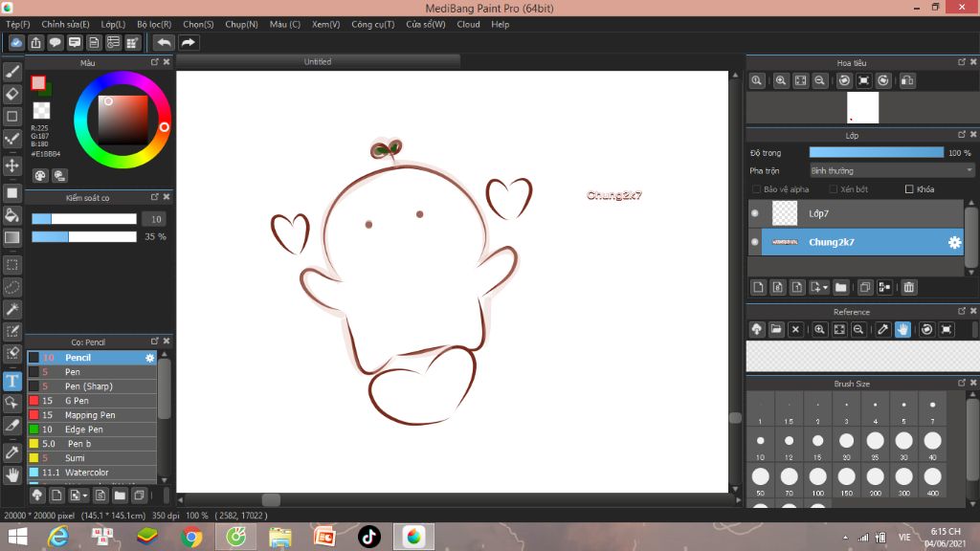Image resolution: width=980 pixels, height=551 pixels.
Task: Select the Gradient tool
Action: (11, 237)
